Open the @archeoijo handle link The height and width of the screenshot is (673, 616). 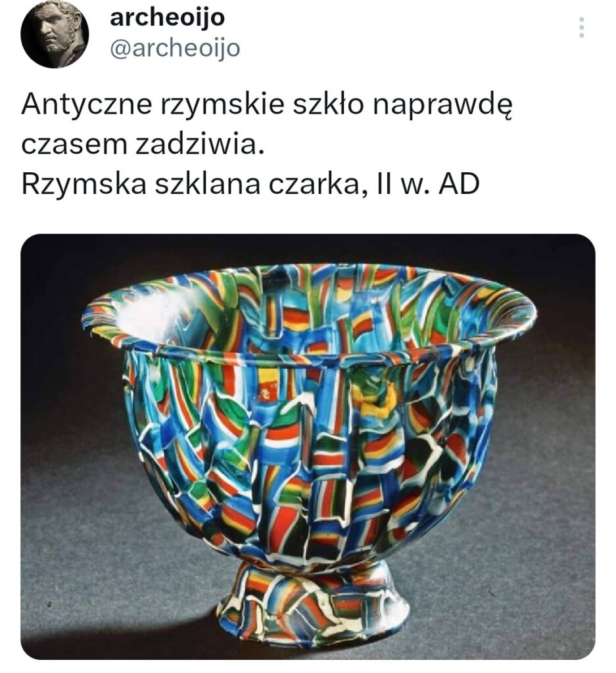pos(175,49)
